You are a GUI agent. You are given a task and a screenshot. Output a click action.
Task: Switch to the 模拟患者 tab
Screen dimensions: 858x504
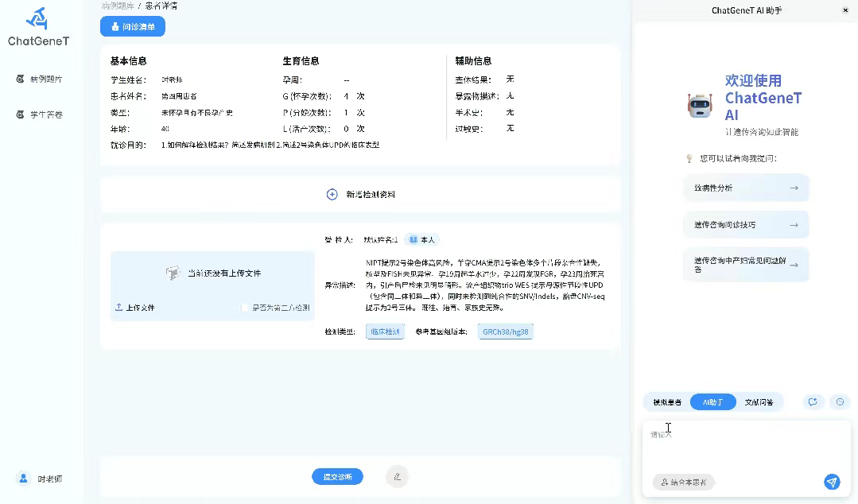[x=669, y=402]
